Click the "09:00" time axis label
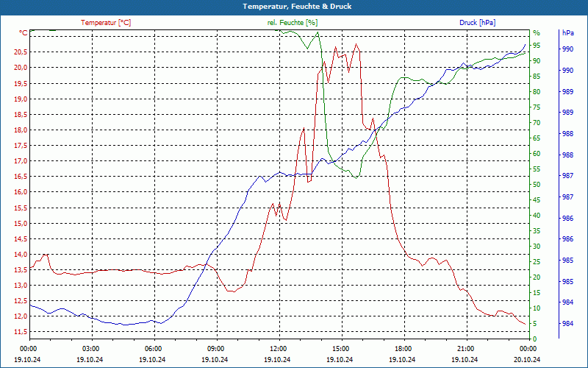The height and width of the screenshot is (368, 588). click(215, 349)
